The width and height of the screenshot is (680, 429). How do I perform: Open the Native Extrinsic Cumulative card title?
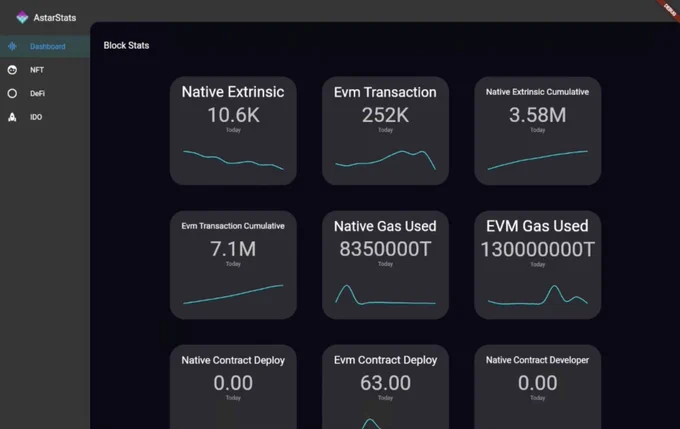537,92
